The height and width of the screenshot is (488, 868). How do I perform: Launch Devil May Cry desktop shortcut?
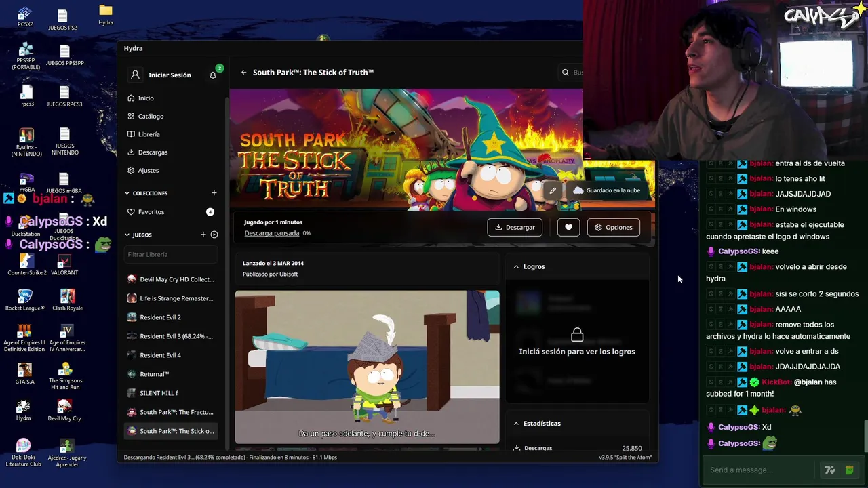click(64, 411)
